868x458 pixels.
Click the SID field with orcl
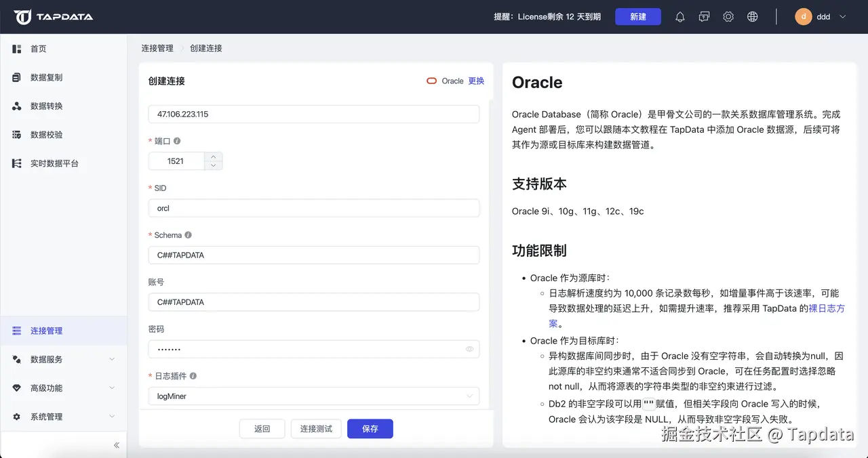[314, 208]
